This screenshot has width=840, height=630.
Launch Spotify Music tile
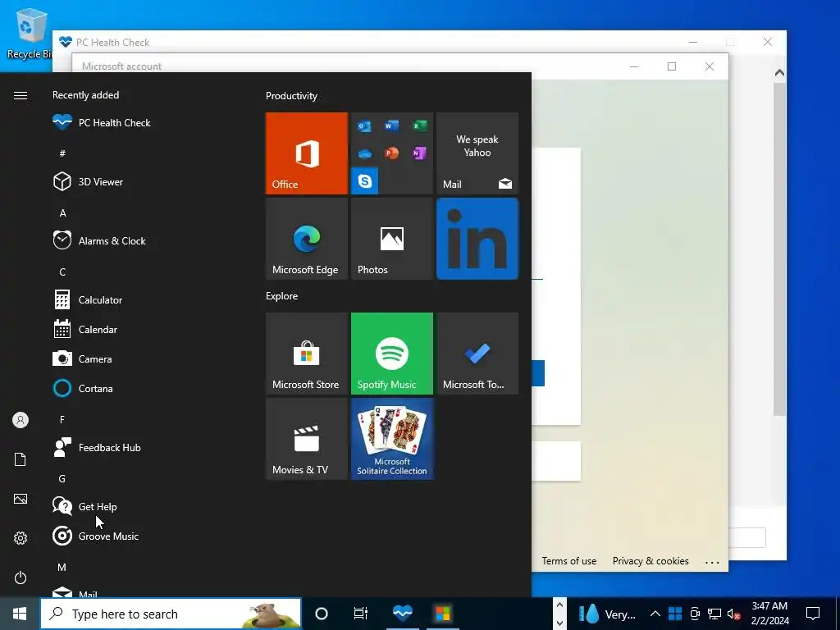pyautogui.click(x=392, y=354)
